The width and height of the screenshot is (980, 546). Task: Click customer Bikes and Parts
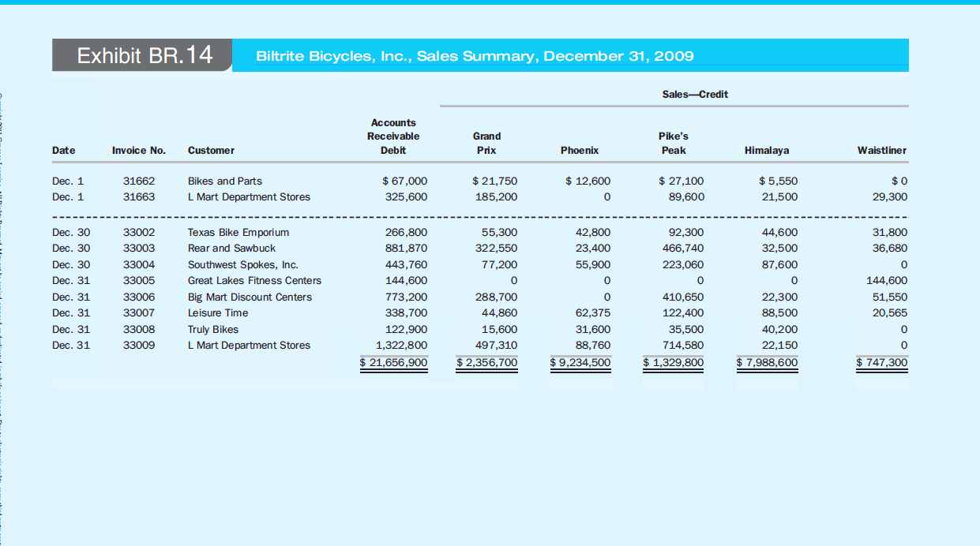point(225,181)
